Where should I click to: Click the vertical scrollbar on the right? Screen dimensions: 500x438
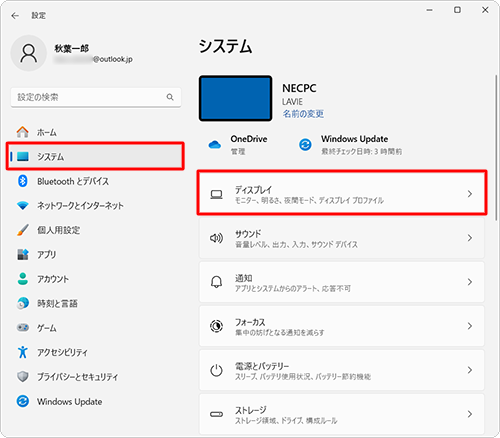pos(496,147)
